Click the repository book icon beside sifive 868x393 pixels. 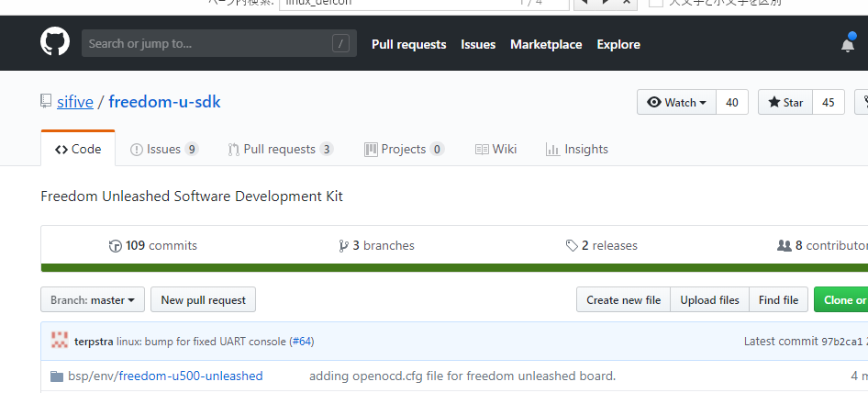coord(46,102)
